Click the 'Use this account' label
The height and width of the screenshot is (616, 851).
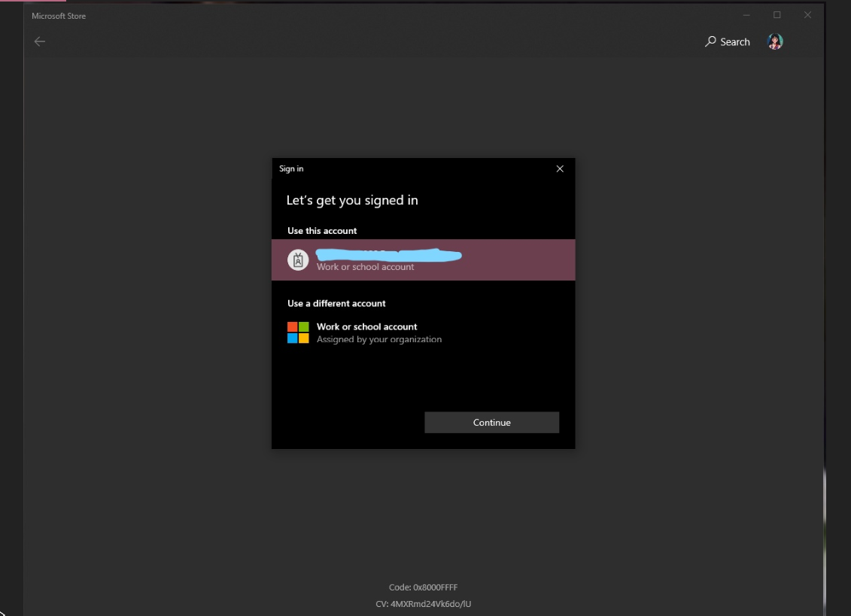click(322, 231)
